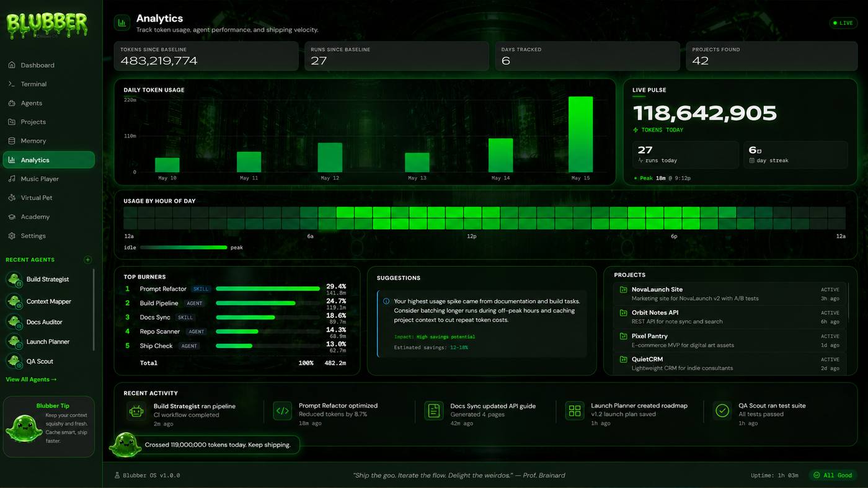Viewport: 868px width, 488px height.
Task: Open the Orbit Notes API project
Action: [730, 317]
